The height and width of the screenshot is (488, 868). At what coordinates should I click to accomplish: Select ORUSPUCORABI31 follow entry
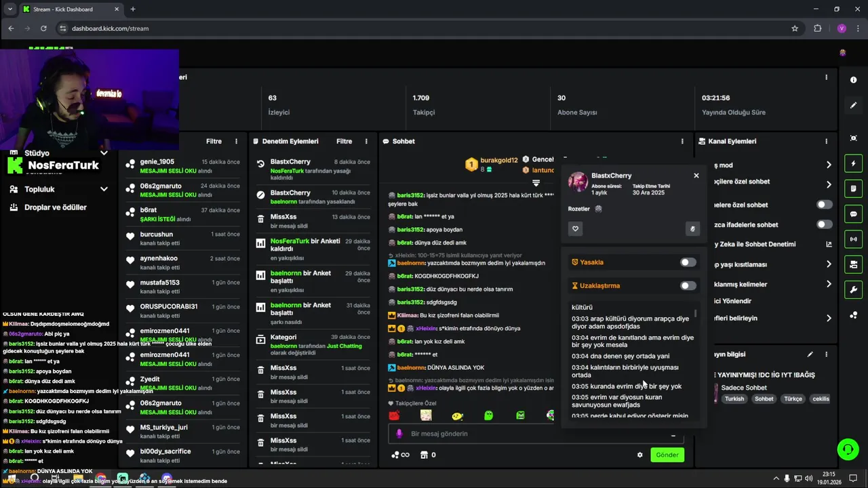click(x=182, y=310)
